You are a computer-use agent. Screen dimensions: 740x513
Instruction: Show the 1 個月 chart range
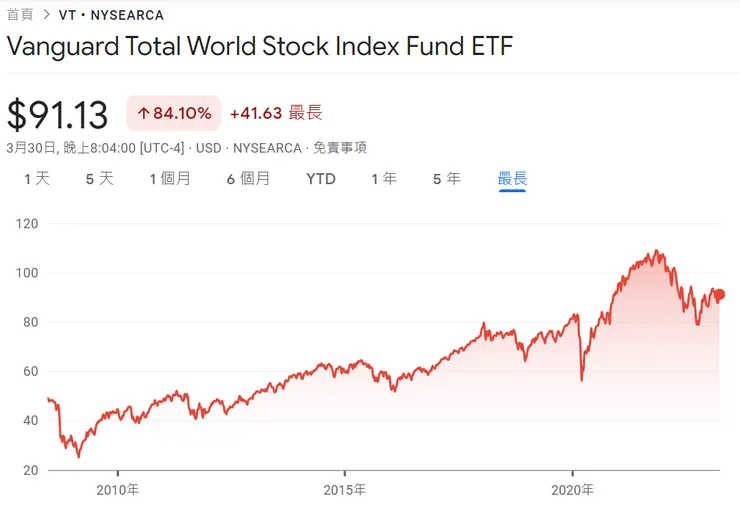170,179
